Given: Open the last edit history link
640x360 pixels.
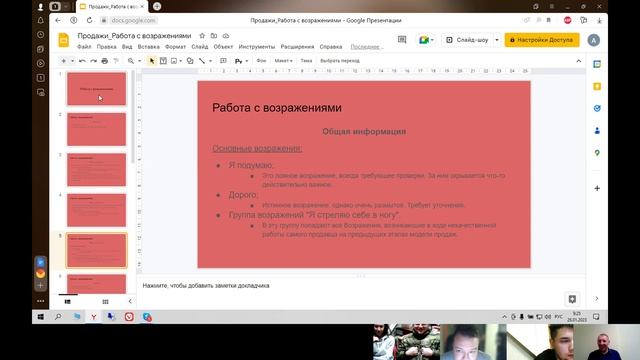Looking at the screenshot, I should [x=366, y=47].
